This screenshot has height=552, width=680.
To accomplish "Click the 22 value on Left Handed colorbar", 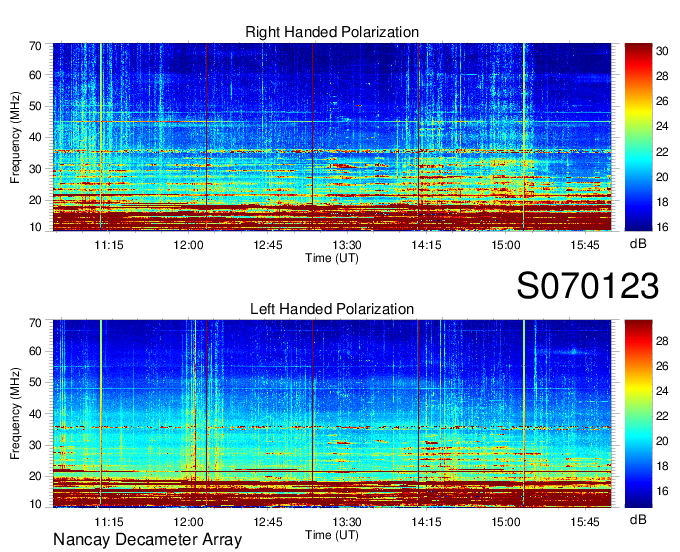I will tap(662, 416).
